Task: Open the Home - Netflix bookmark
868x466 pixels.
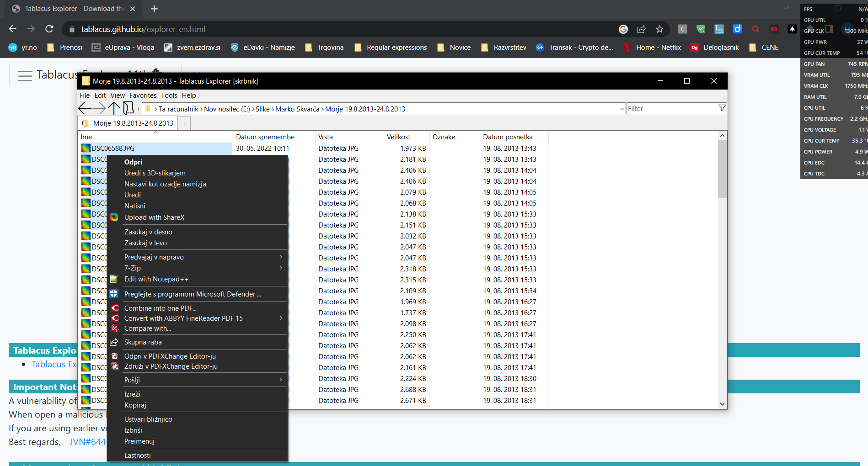Action: (652, 48)
